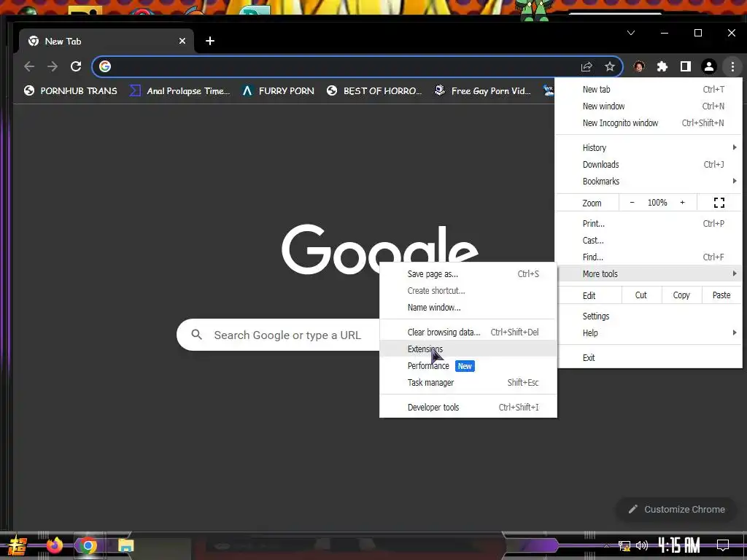Open Task manager from submenu
This screenshot has width=747, height=560.
pyautogui.click(x=468, y=382)
